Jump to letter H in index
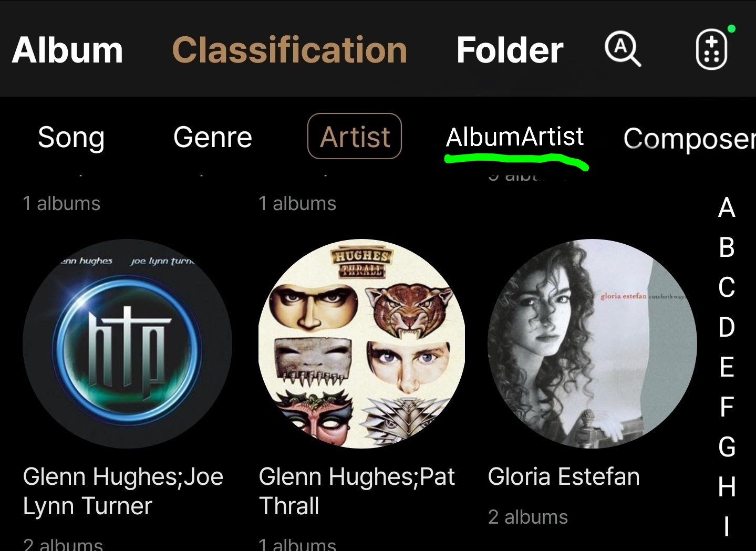The image size is (756, 551). [727, 487]
